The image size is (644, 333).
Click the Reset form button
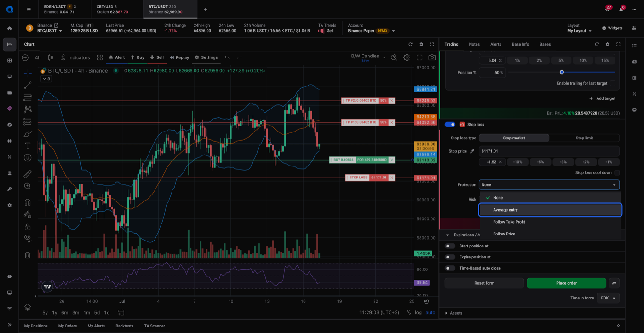(484, 283)
